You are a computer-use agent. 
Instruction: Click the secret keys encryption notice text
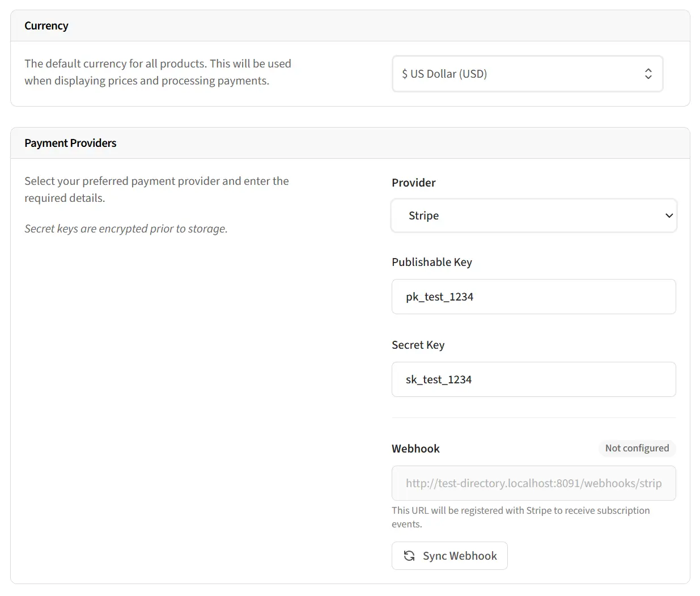click(126, 229)
